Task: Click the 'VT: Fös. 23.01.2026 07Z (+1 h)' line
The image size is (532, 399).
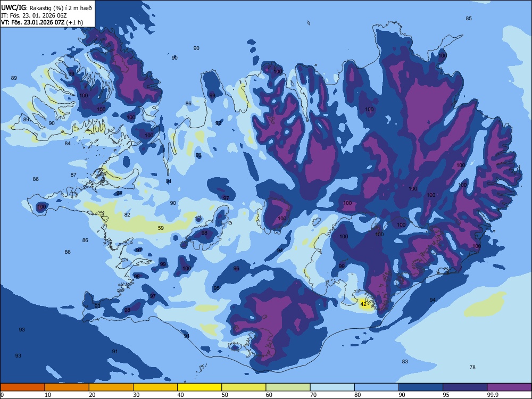Action: [42, 22]
